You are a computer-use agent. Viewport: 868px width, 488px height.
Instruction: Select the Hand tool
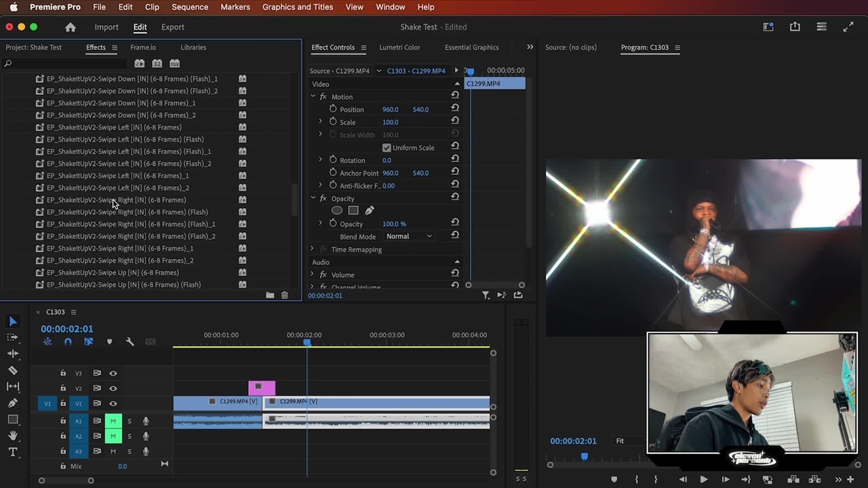pyautogui.click(x=13, y=436)
